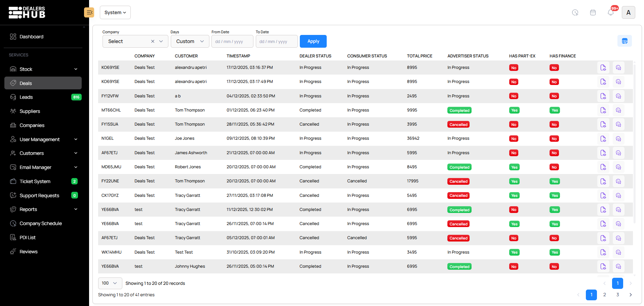Go to Company Schedule in sidebar
Screen dimensions: 644x306
point(41,223)
